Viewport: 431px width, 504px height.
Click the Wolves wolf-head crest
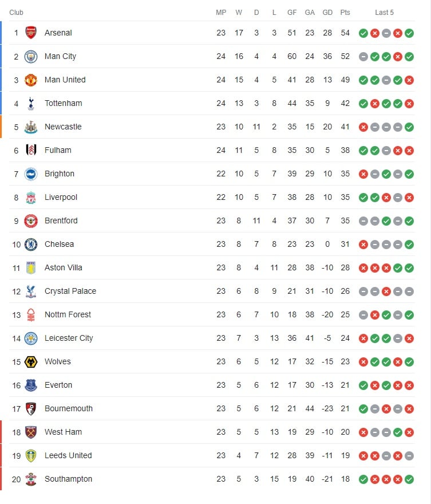tap(31, 362)
